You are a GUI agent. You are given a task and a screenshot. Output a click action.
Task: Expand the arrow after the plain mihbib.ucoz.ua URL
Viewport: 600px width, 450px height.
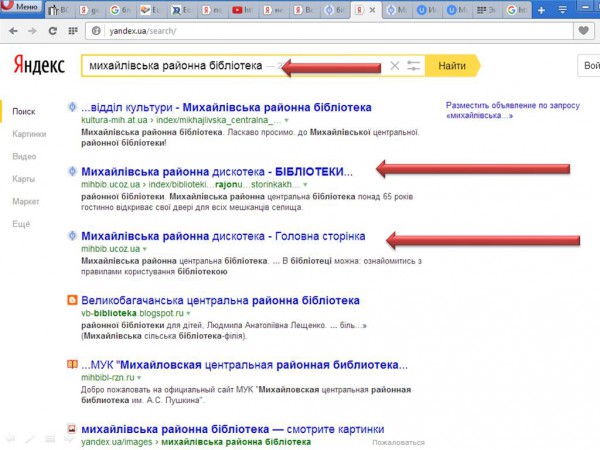pyautogui.click(x=145, y=249)
